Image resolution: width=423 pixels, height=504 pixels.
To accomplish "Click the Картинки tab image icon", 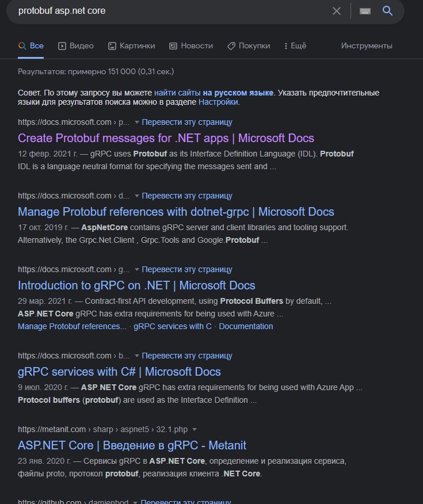I will click(x=112, y=46).
